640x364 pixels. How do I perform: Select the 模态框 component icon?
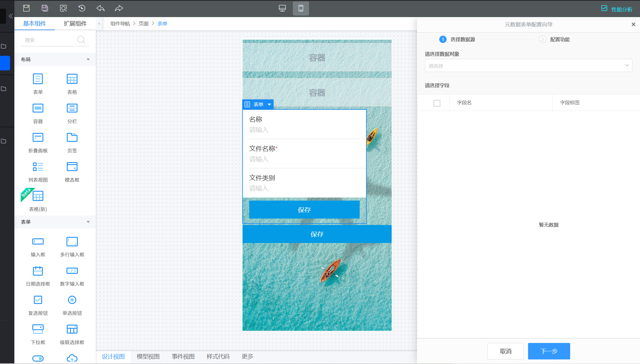72,167
